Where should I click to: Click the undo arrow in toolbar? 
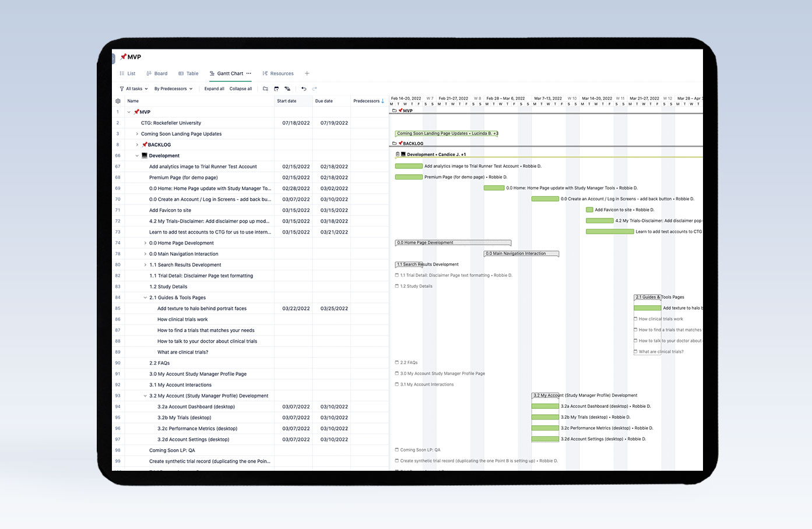pyautogui.click(x=304, y=89)
